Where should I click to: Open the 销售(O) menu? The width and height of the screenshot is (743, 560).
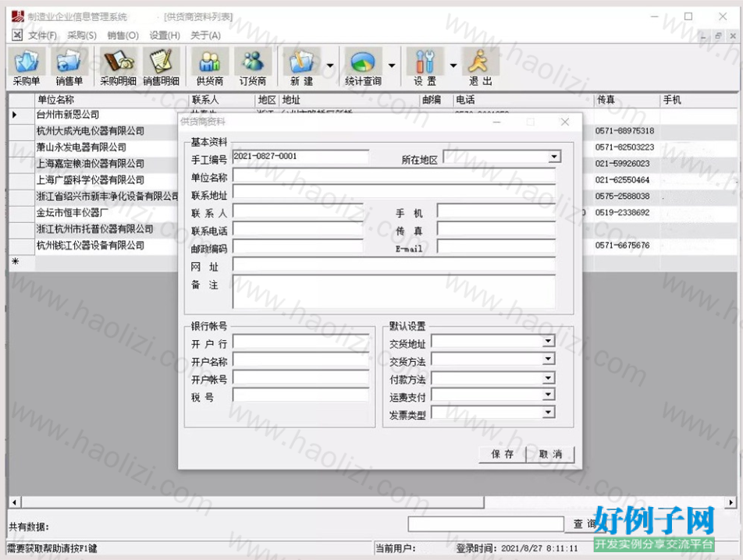tap(123, 36)
